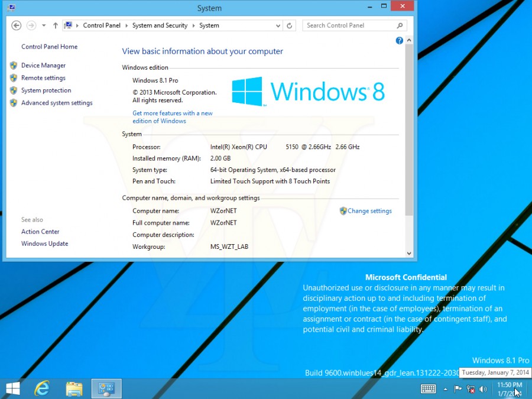Open Advanced system settings
Screen dimensions: 532x399
tap(57, 103)
